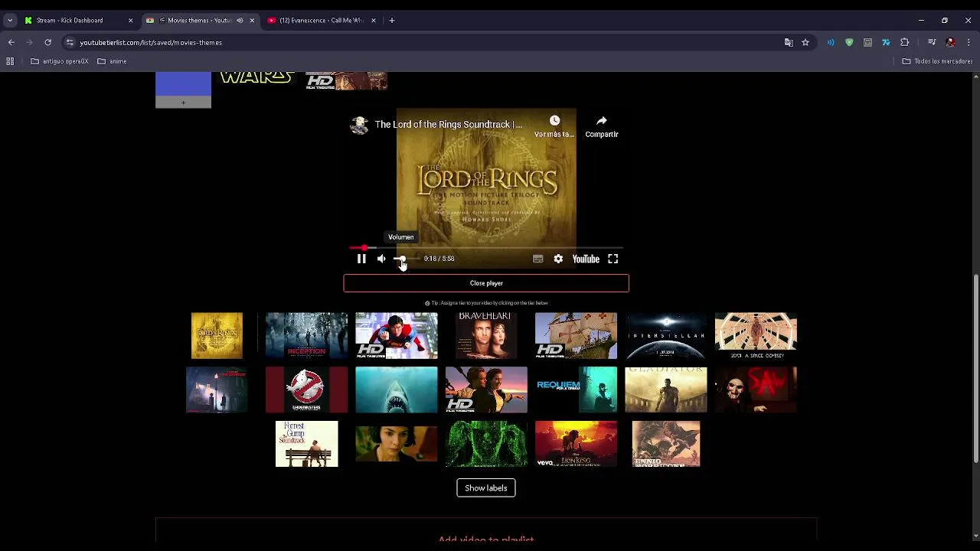Click Add video to playlist
Viewport: 980px width, 551px height.
click(x=486, y=540)
